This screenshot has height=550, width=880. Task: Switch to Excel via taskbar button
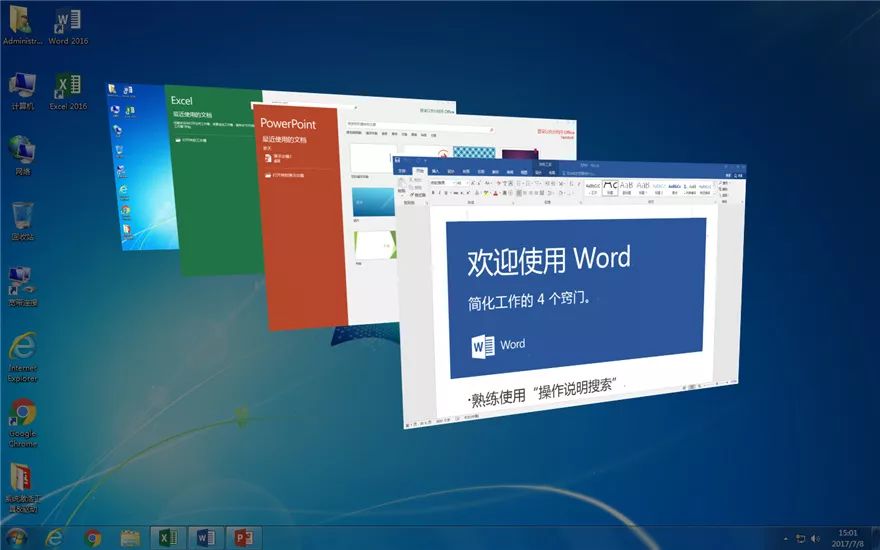168,538
